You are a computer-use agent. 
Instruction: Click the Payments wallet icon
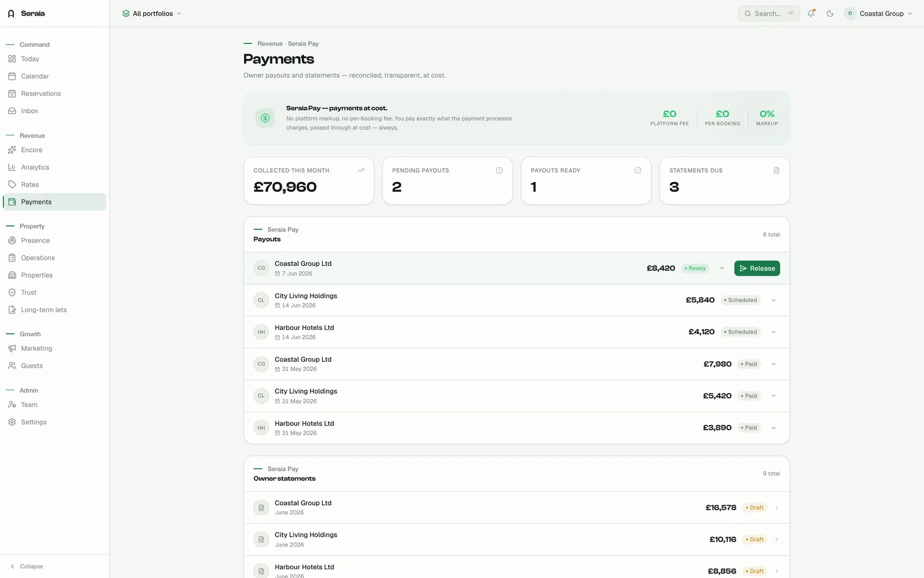point(12,202)
